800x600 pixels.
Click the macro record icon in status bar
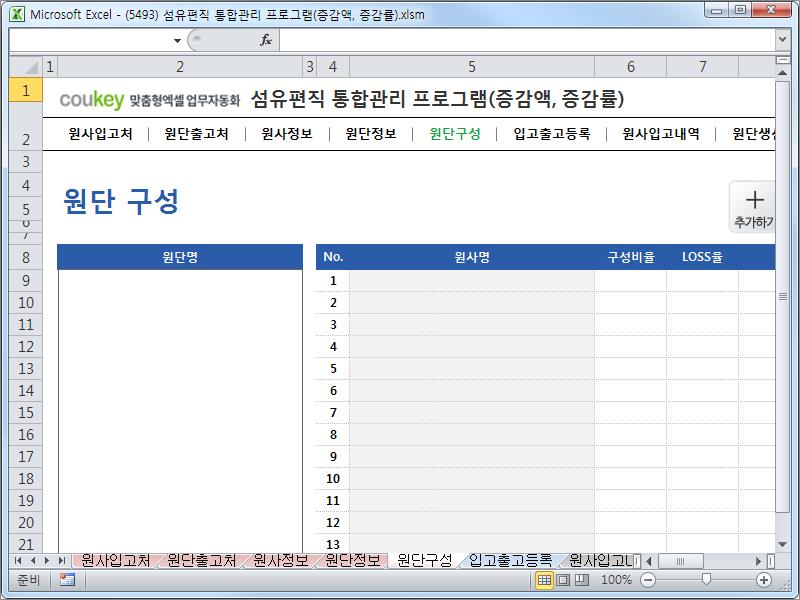click(x=67, y=580)
